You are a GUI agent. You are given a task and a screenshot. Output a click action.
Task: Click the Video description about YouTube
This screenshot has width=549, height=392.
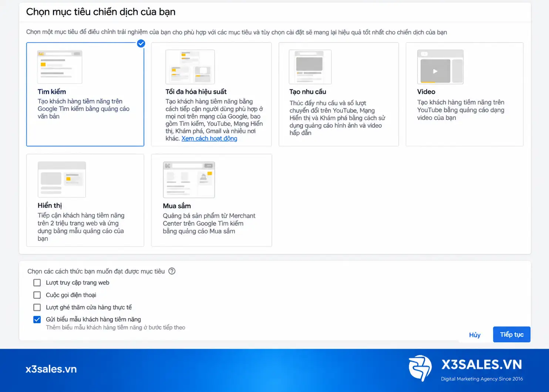coord(461,110)
